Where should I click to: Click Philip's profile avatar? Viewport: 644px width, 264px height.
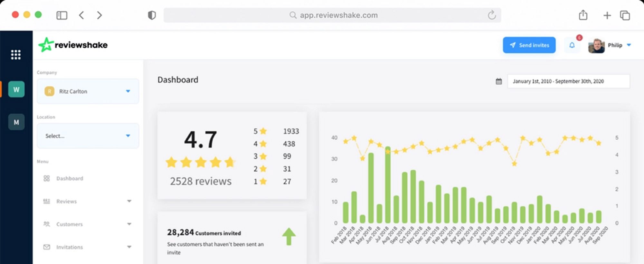tap(596, 45)
